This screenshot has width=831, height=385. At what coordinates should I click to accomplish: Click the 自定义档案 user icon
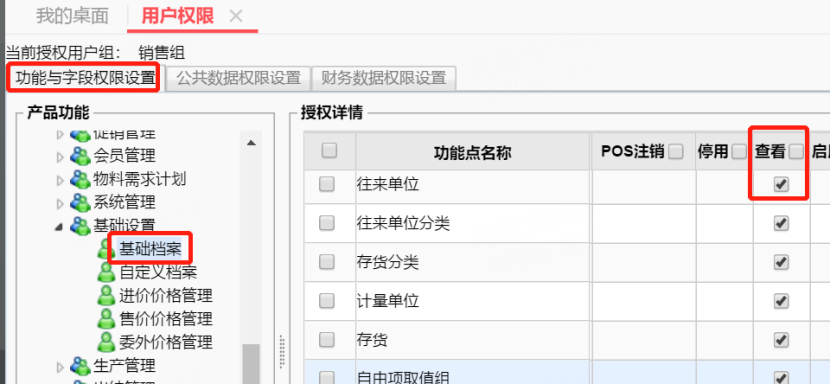[x=107, y=272]
